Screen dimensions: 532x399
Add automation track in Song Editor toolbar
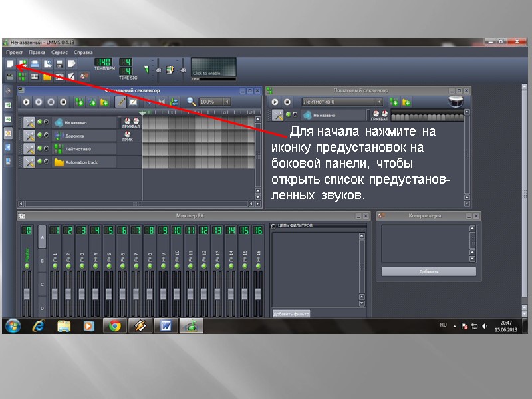[x=104, y=102]
